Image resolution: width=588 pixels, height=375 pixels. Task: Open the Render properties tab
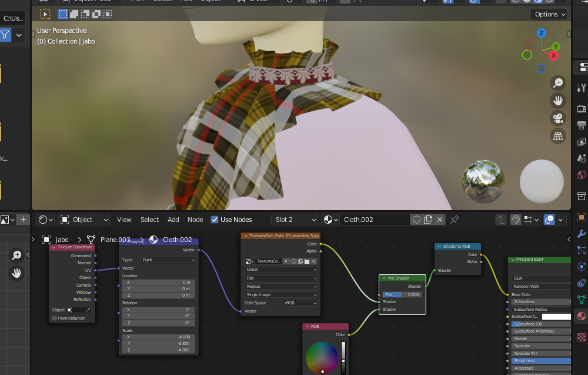582,109
